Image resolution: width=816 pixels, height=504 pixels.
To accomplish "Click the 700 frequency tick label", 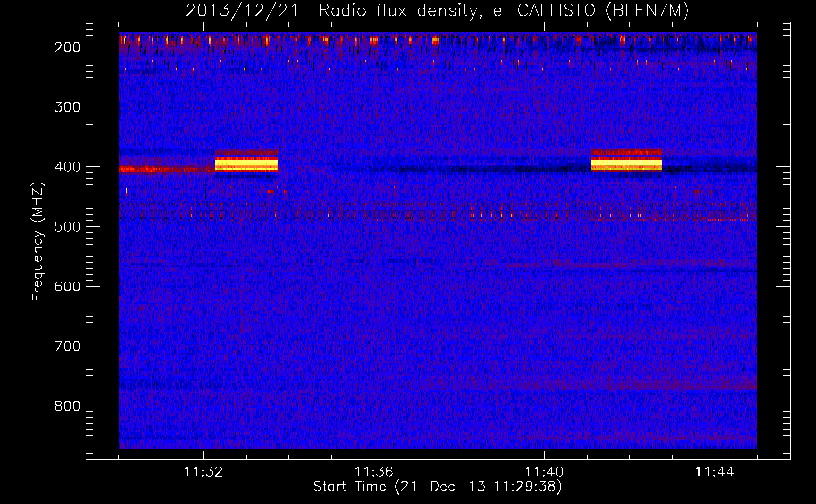I will [68, 346].
